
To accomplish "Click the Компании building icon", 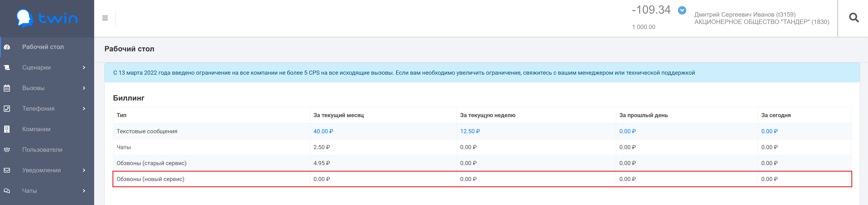I will coord(7,129).
